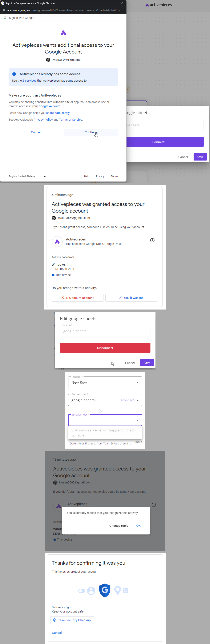Click the red Disconnect button
Screen dimensions: 210x644
point(105,348)
